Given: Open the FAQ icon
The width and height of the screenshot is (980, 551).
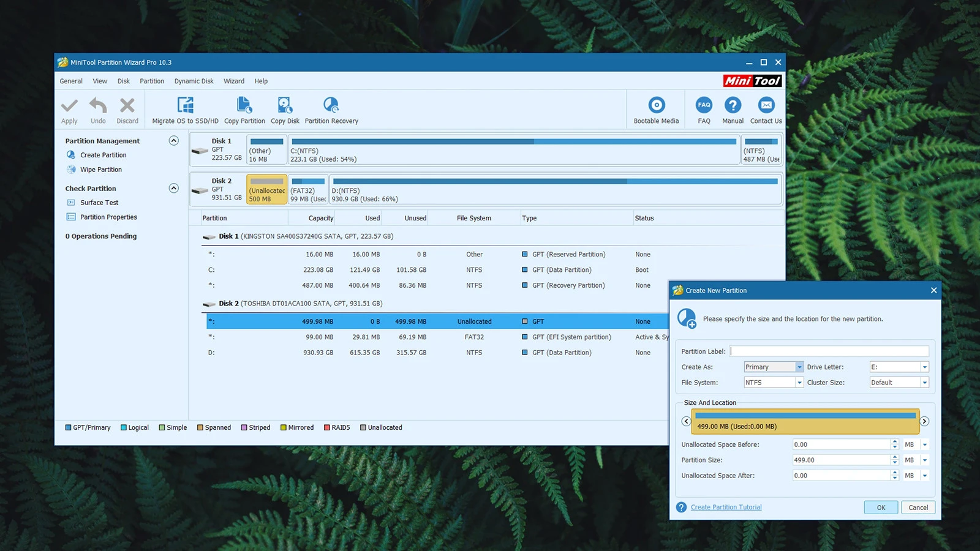Looking at the screenshot, I should point(704,105).
